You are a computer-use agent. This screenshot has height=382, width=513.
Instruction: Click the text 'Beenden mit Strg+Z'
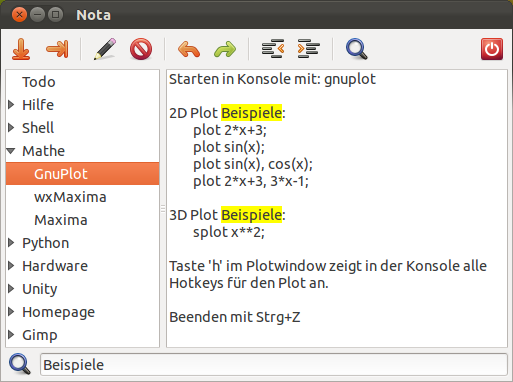pos(235,317)
